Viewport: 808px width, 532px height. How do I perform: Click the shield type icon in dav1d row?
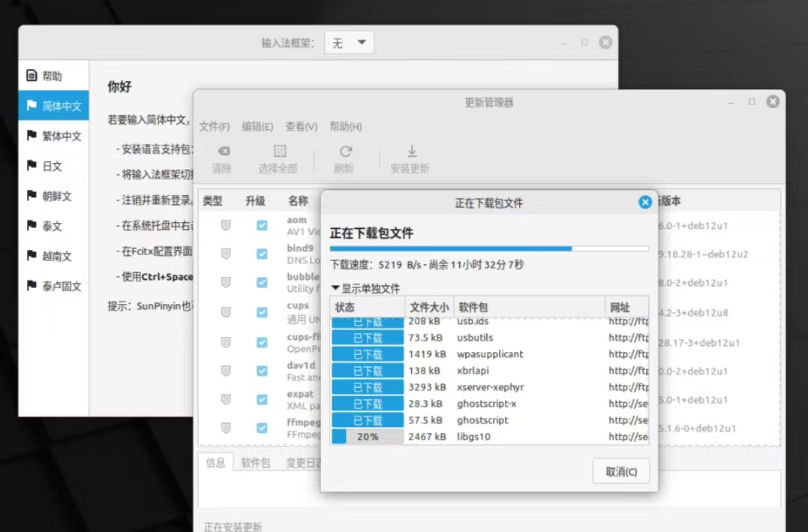coord(226,371)
